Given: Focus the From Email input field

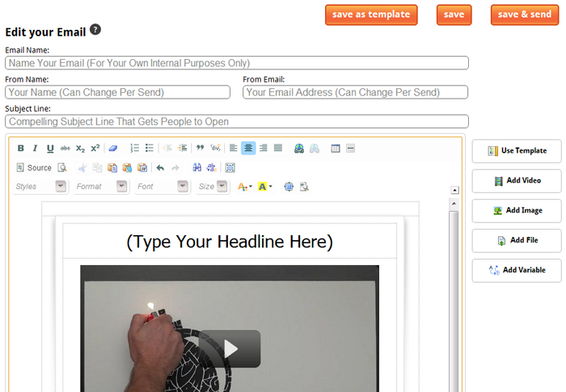Looking at the screenshot, I should click(x=355, y=92).
